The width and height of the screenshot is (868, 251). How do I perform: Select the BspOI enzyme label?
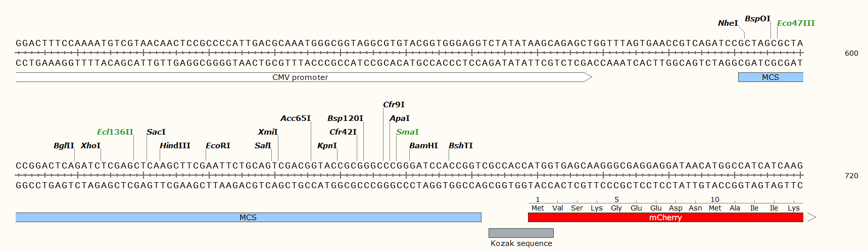pos(757,19)
